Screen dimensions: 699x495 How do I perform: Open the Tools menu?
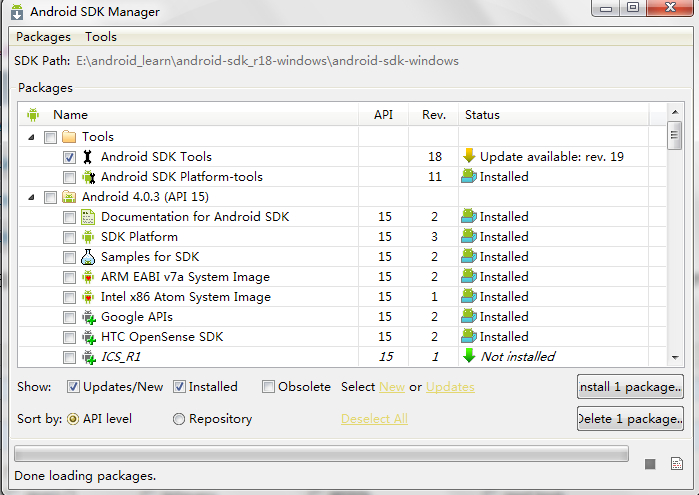click(x=101, y=37)
